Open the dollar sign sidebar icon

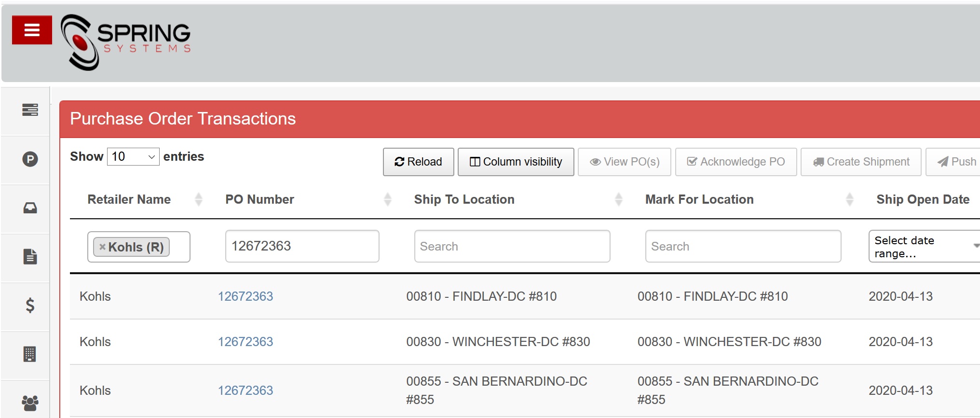tap(30, 306)
